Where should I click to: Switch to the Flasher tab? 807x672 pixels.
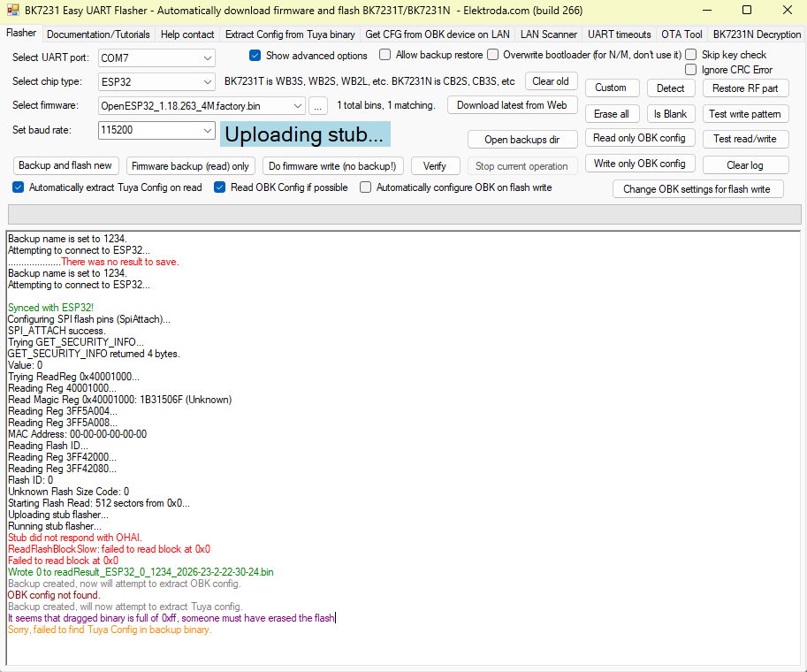tap(21, 33)
